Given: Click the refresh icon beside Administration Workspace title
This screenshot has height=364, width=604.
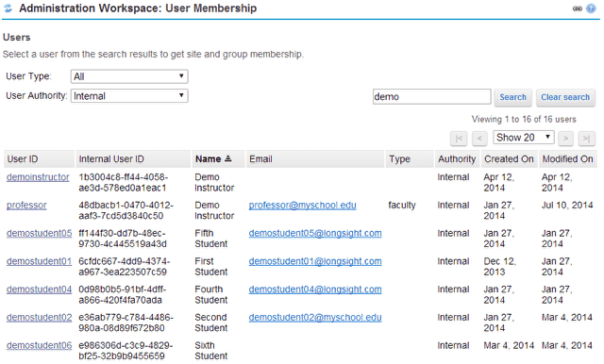Looking at the screenshot, I should tap(8, 8).
